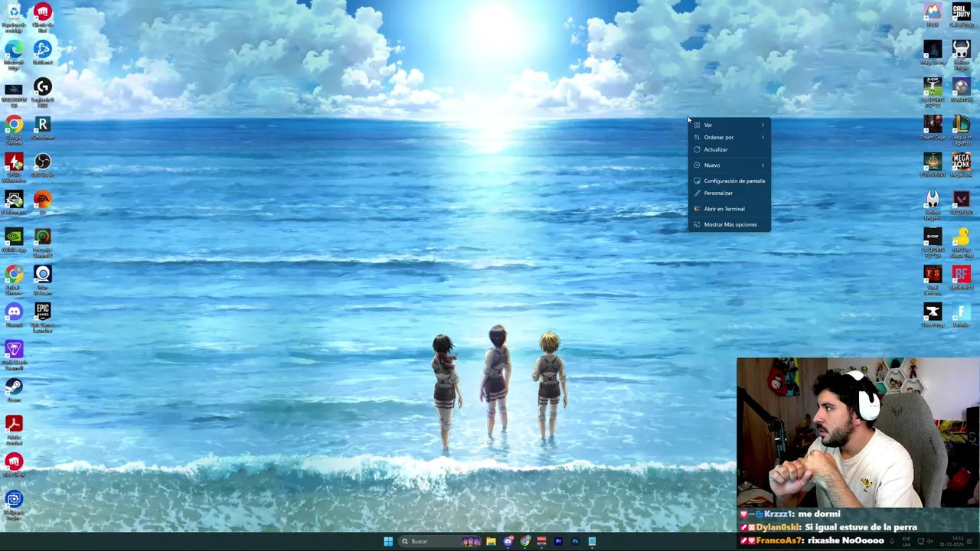Select the Final Sentence FS icon
The image size is (980, 551).
tap(933, 279)
